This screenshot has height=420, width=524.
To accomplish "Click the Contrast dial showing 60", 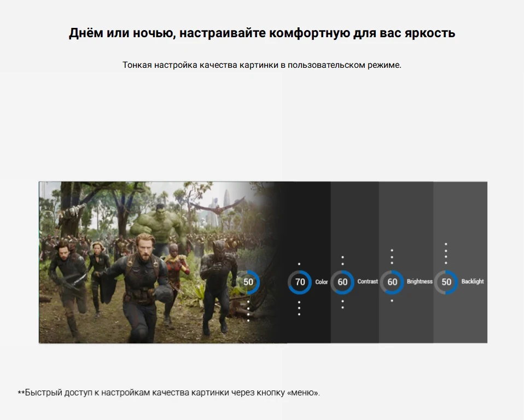I will point(342,282).
